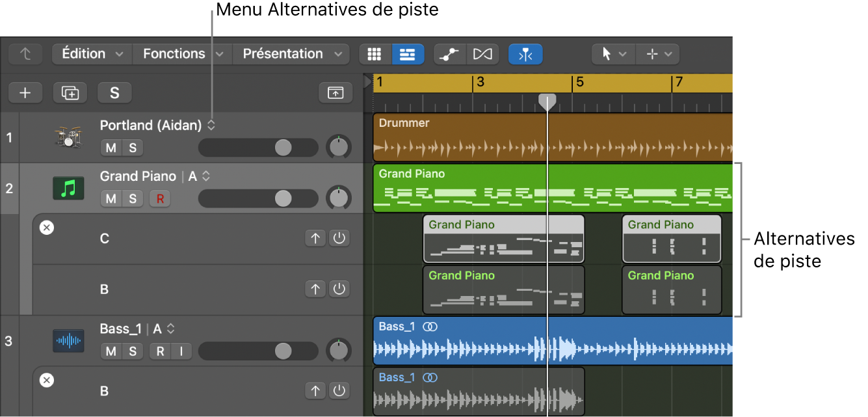
Task: Solo the Bass_1 track
Action: click(133, 351)
